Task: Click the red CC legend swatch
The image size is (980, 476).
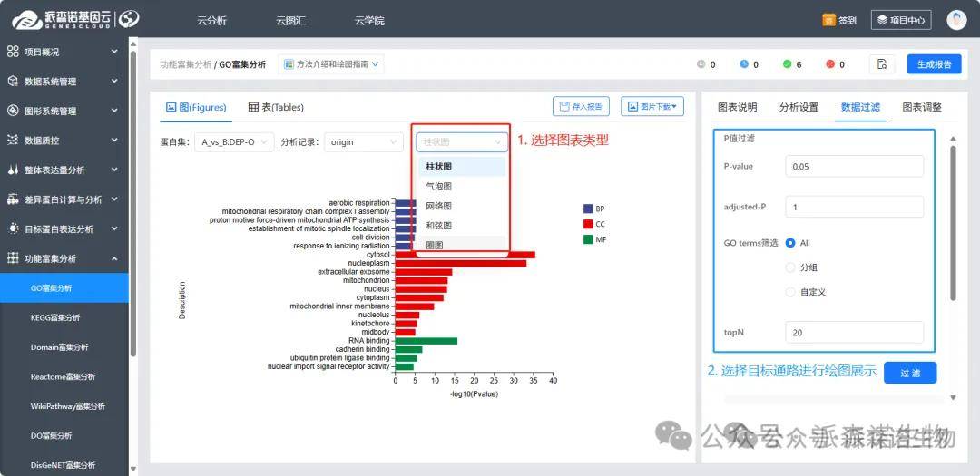Action: pyautogui.click(x=588, y=224)
